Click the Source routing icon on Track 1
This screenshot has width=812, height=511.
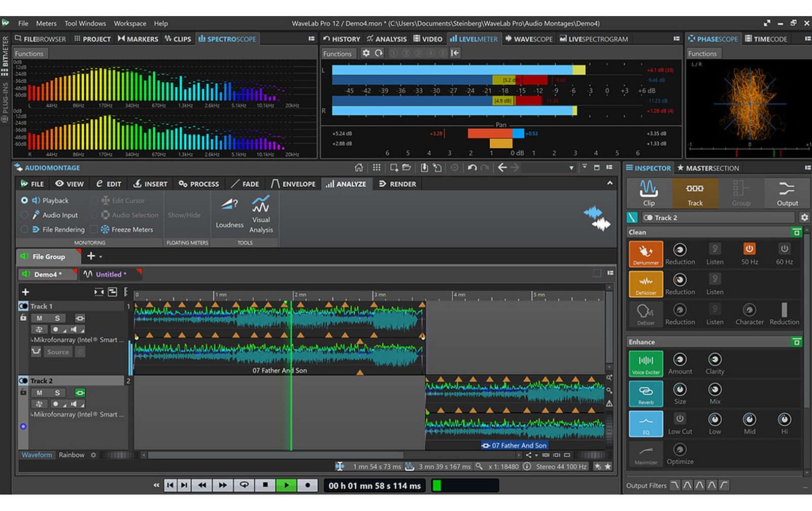coord(36,351)
